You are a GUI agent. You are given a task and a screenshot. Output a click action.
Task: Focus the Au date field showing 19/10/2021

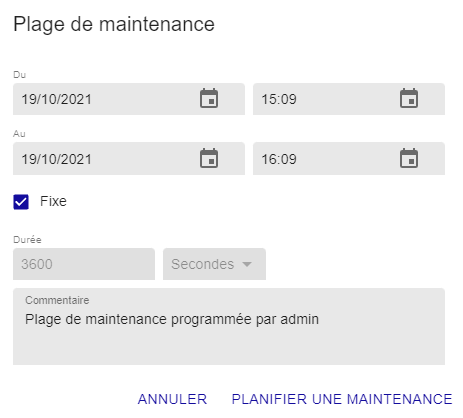(129, 159)
